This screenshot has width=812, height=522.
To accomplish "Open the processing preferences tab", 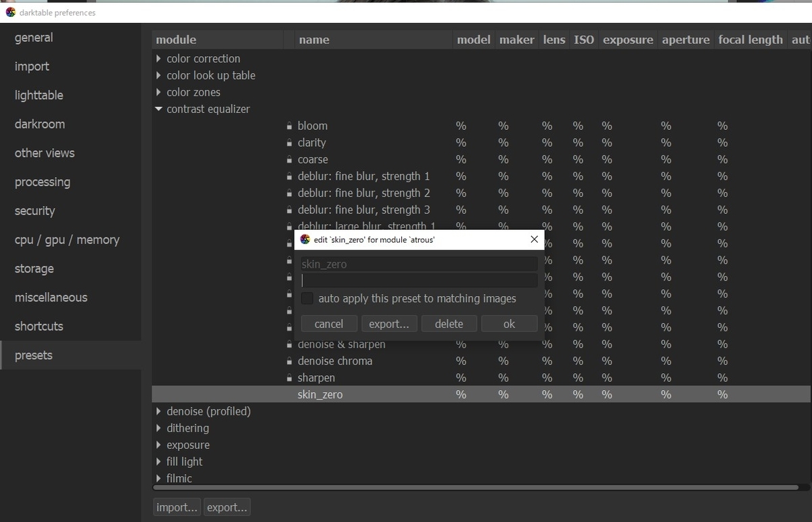I will 70,182.
